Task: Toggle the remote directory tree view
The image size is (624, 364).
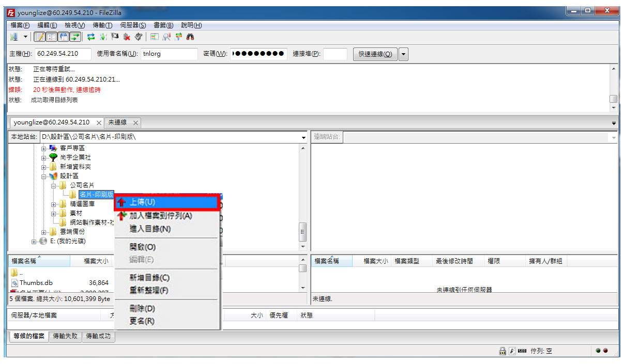Action: (x=64, y=37)
